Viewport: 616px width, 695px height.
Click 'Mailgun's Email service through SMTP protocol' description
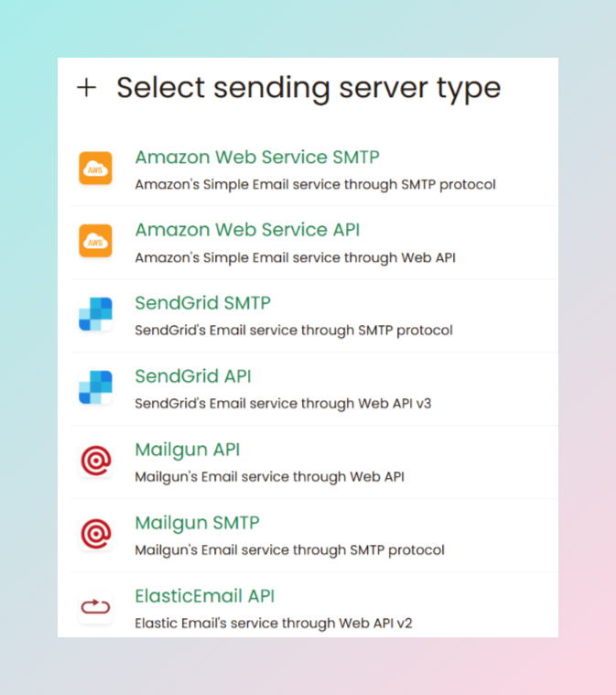pyautogui.click(x=289, y=550)
